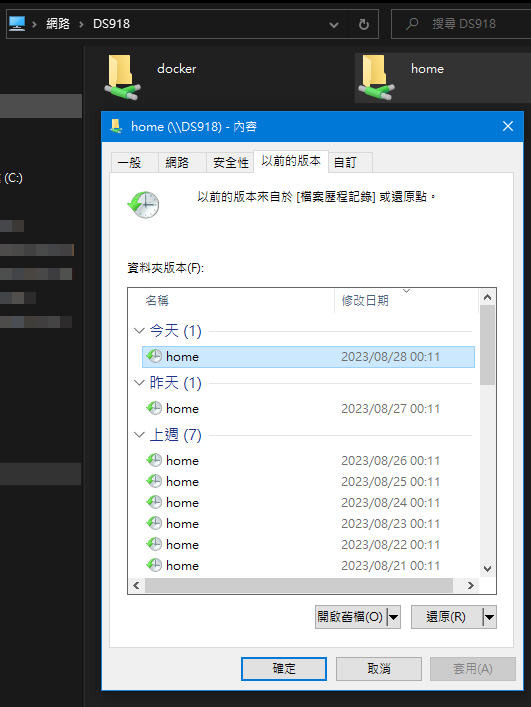
Task: Select version dated 2023/08/27 00:11
Action: click(x=308, y=409)
